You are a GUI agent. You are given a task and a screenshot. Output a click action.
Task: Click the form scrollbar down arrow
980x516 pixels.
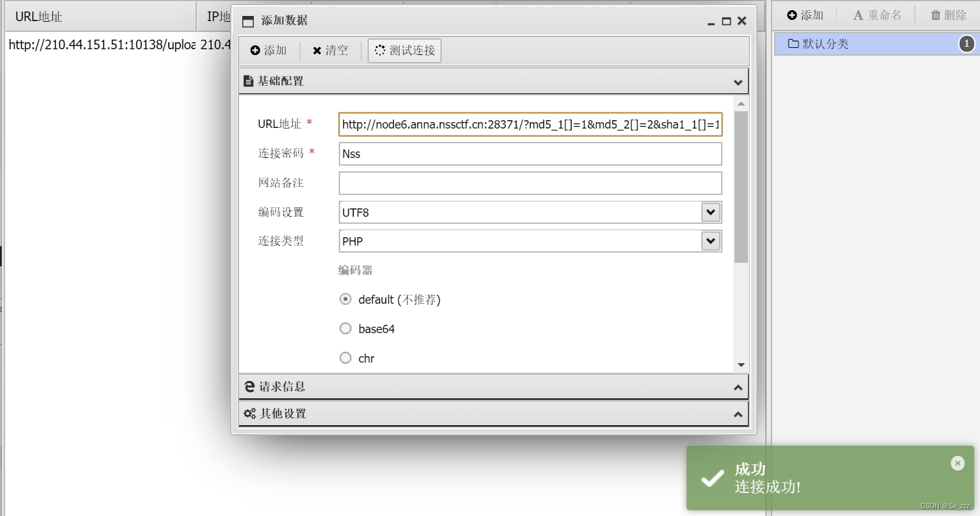(741, 365)
